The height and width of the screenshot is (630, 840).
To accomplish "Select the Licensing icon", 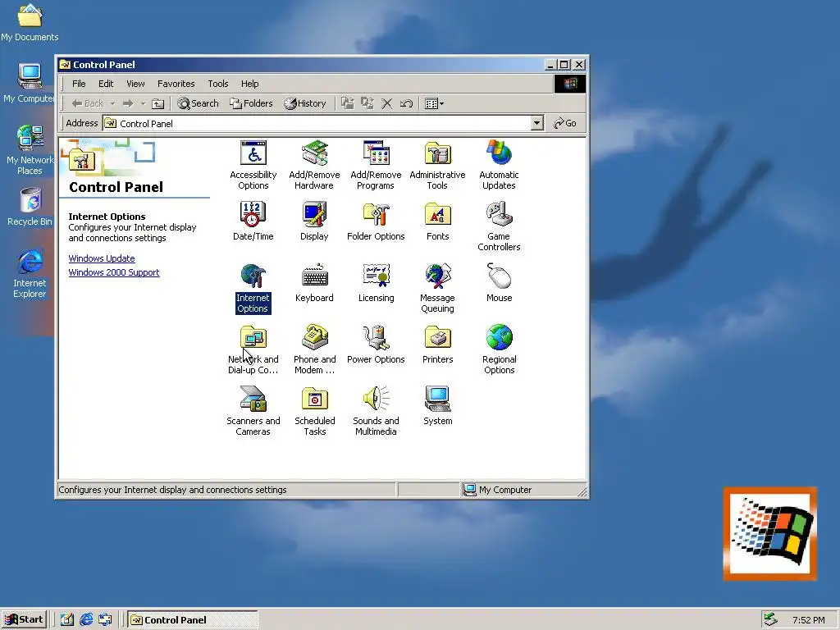I will point(376,283).
